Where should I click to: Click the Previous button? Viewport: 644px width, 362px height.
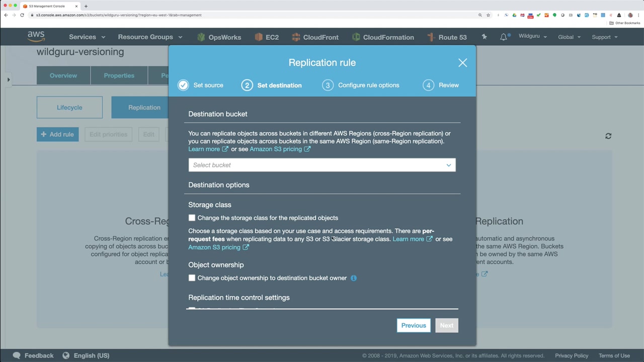pyautogui.click(x=414, y=325)
